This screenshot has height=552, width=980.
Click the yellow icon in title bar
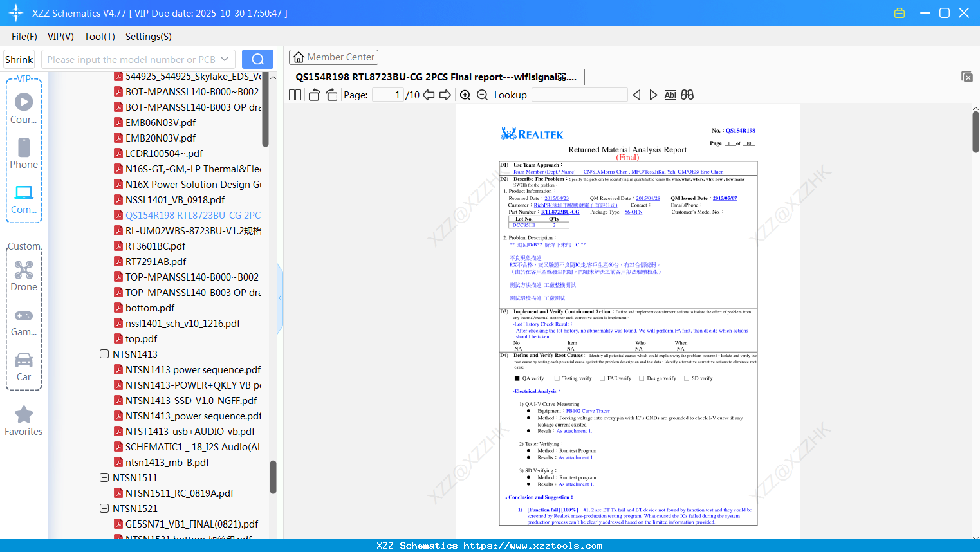900,13
